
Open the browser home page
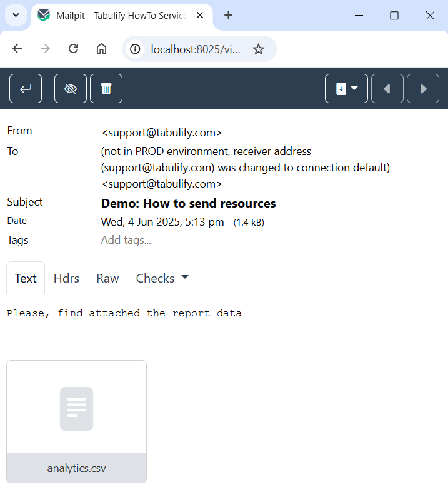coord(101,49)
